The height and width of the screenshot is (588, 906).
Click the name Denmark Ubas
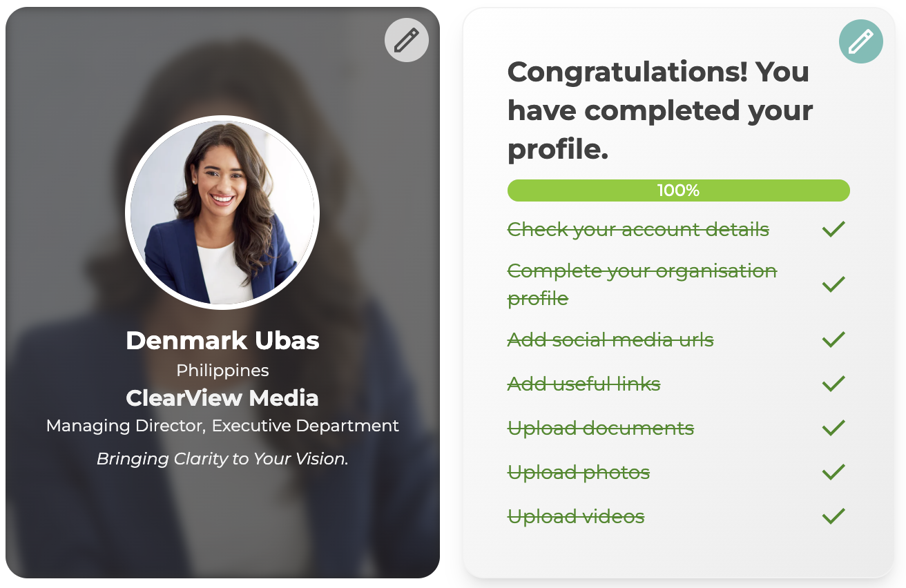222,340
